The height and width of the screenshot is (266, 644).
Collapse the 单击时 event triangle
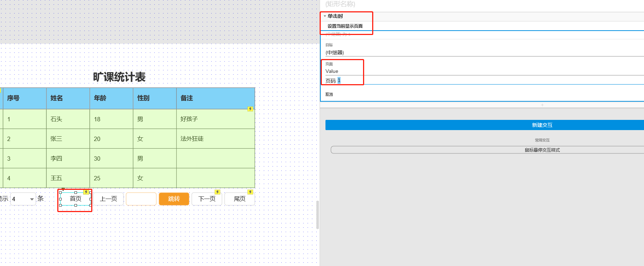coord(325,16)
